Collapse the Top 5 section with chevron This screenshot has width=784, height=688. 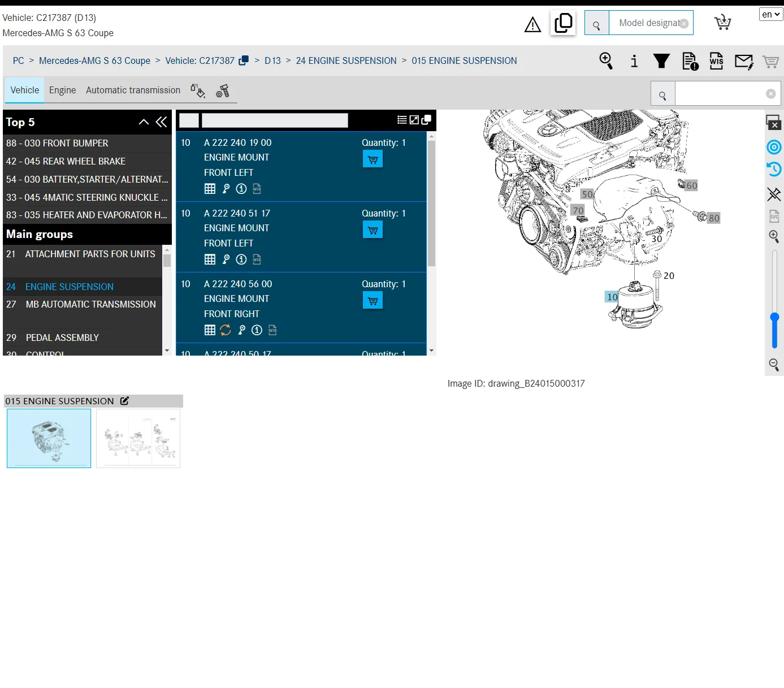[144, 122]
